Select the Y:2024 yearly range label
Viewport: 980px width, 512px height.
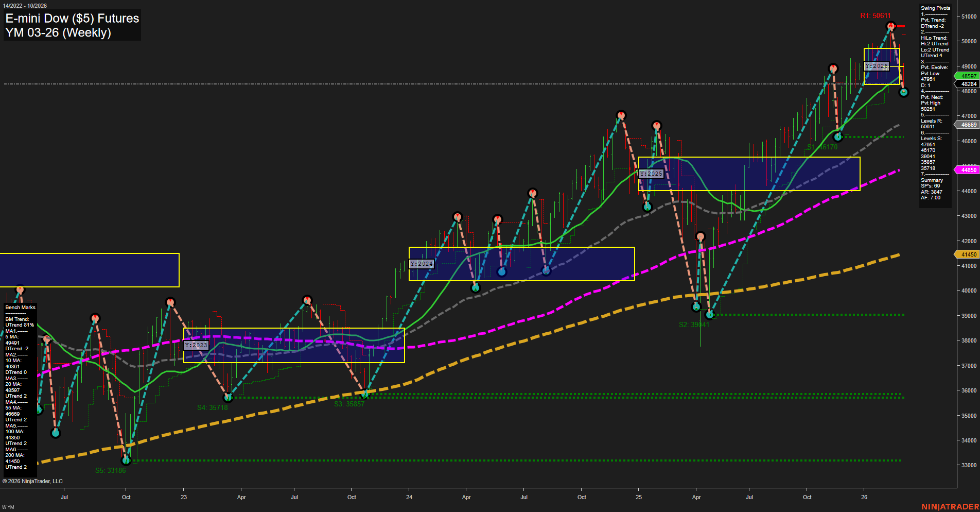point(421,263)
